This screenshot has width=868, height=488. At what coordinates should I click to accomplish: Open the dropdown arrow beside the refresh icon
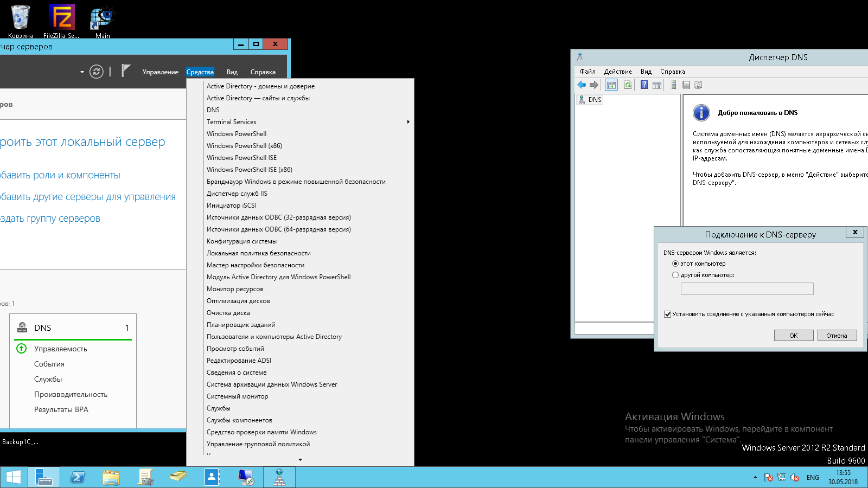(x=82, y=72)
